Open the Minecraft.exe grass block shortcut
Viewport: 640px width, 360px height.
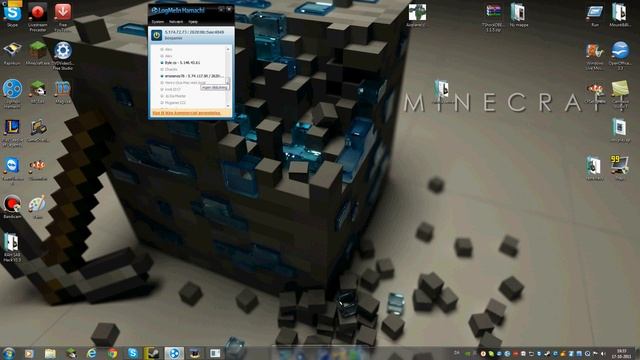38,53
